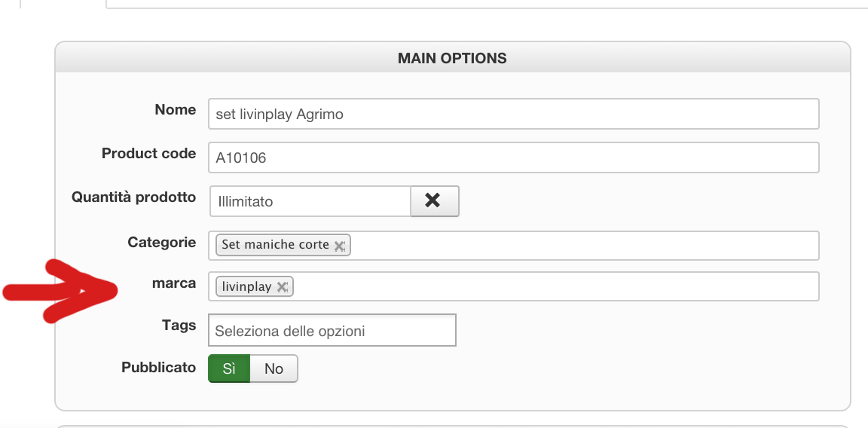Screen dimensions: 868x428
Task: Click the "Product code" label
Action: [148, 154]
